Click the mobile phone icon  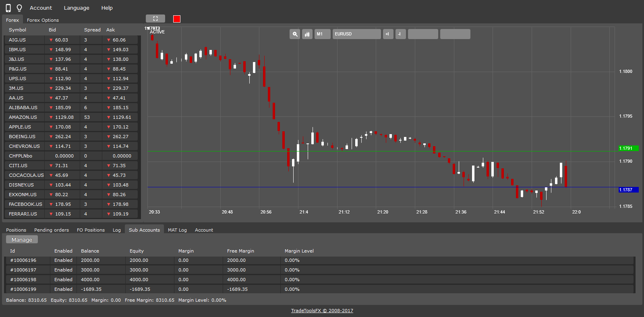pyautogui.click(x=8, y=8)
